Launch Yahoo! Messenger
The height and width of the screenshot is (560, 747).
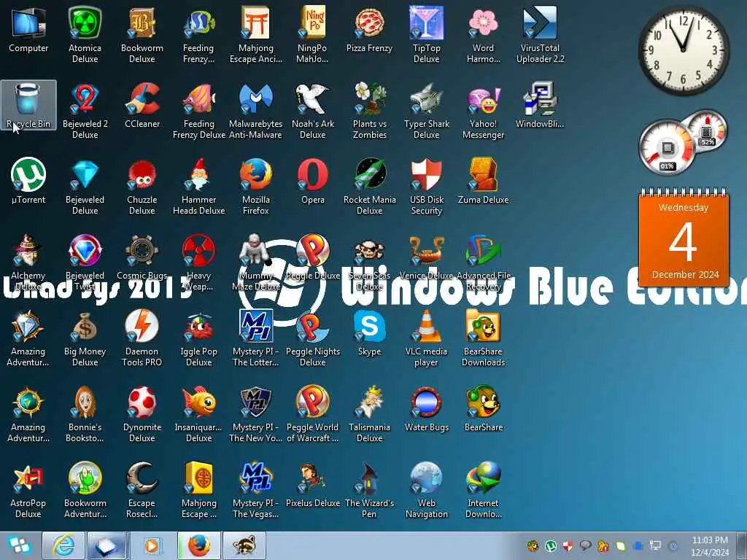[483, 111]
